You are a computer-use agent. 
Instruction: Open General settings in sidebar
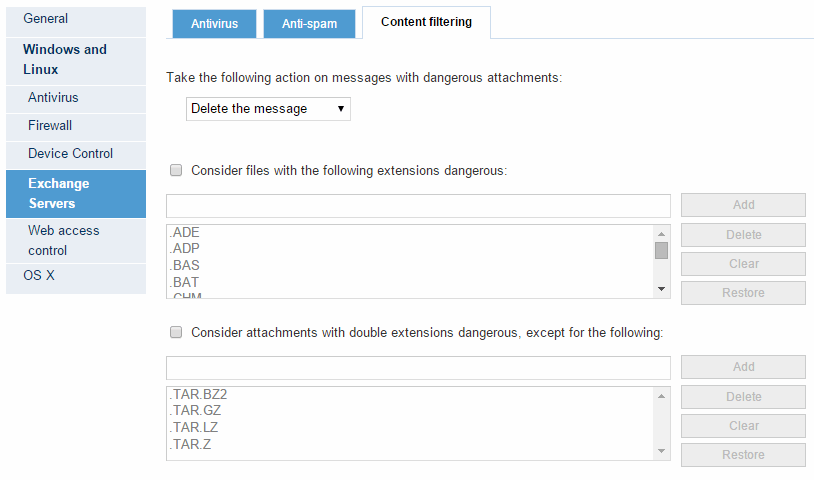(x=46, y=19)
